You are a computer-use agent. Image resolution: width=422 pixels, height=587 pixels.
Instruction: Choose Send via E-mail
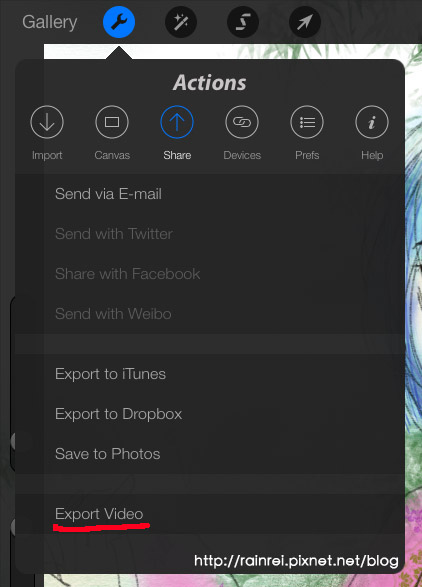210,194
